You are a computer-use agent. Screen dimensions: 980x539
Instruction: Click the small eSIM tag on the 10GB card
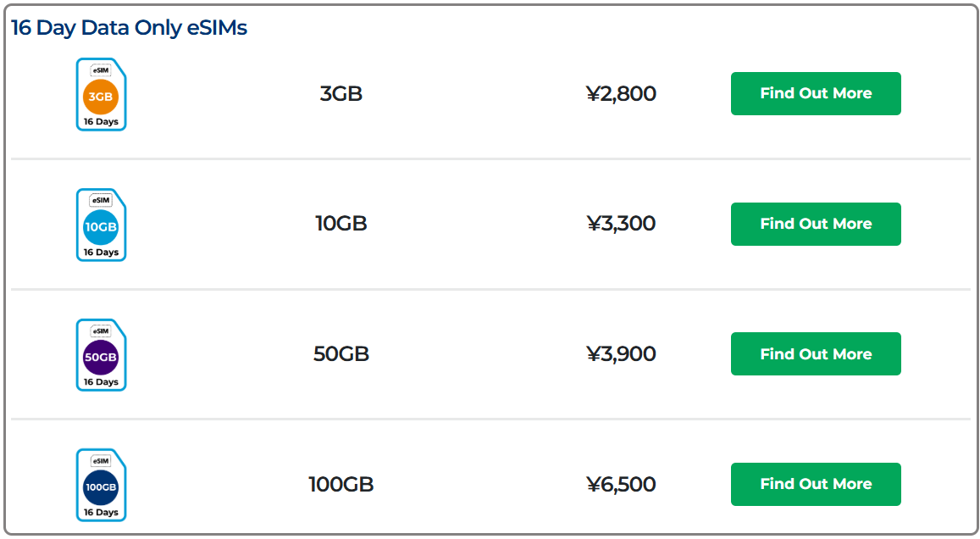[x=101, y=201]
